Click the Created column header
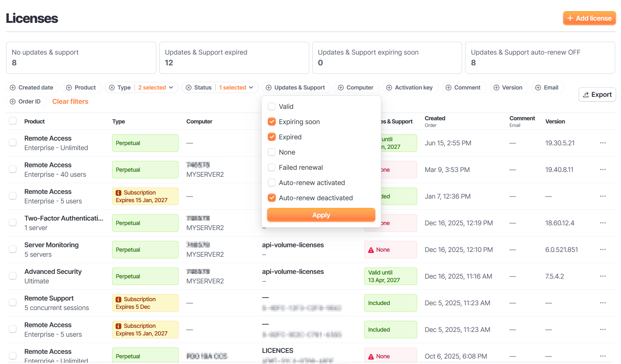621x364 pixels. click(x=435, y=118)
